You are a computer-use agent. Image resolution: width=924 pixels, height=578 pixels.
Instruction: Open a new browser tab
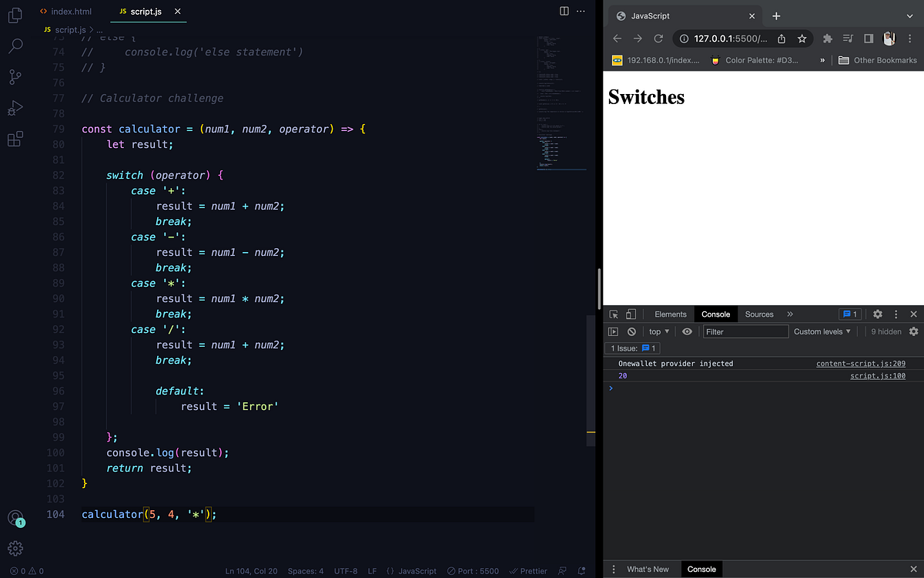point(776,16)
